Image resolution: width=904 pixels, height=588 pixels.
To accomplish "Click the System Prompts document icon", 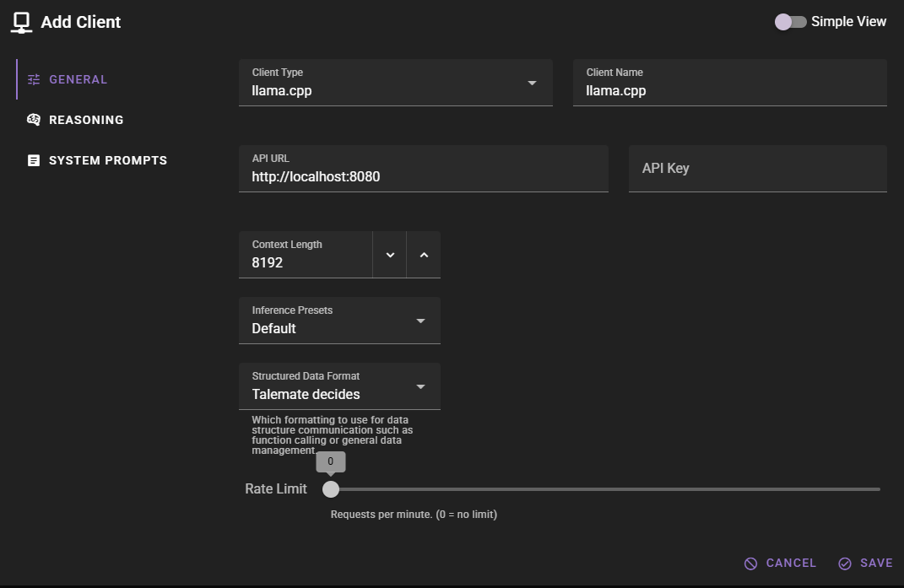I will (34, 160).
